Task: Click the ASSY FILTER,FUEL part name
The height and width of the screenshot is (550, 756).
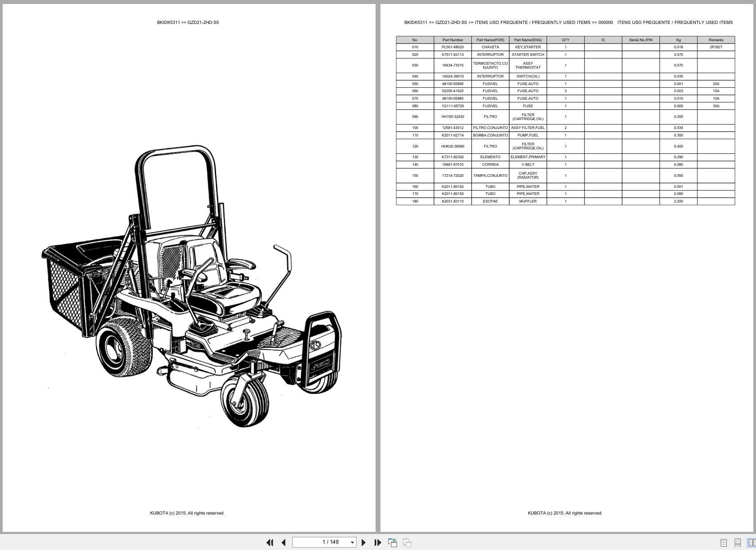Action: pos(528,128)
